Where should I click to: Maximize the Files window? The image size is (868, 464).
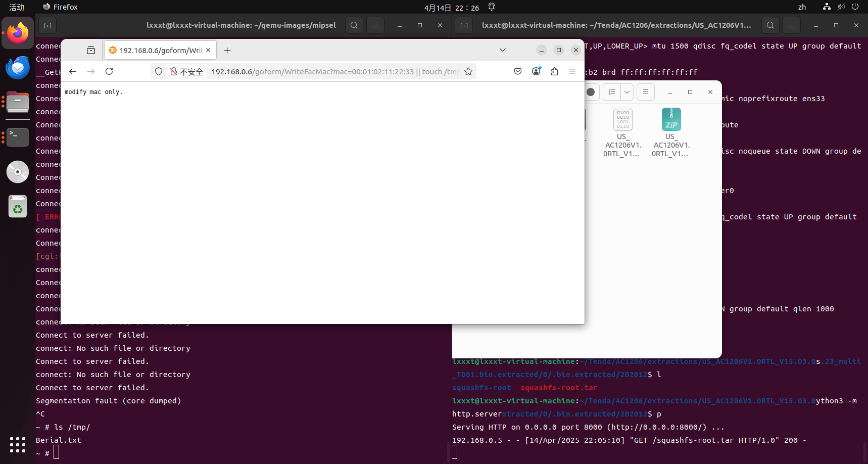coord(690,92)
